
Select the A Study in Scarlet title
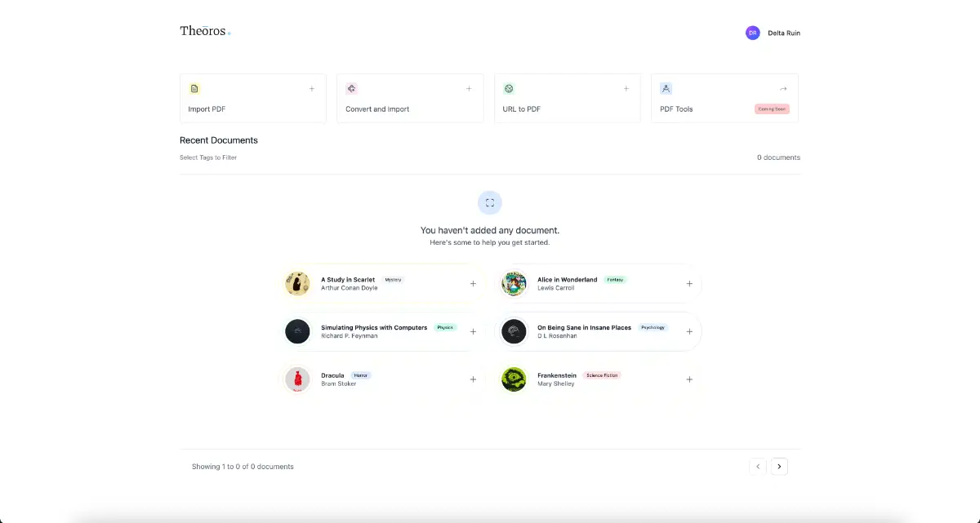[348, 280]
